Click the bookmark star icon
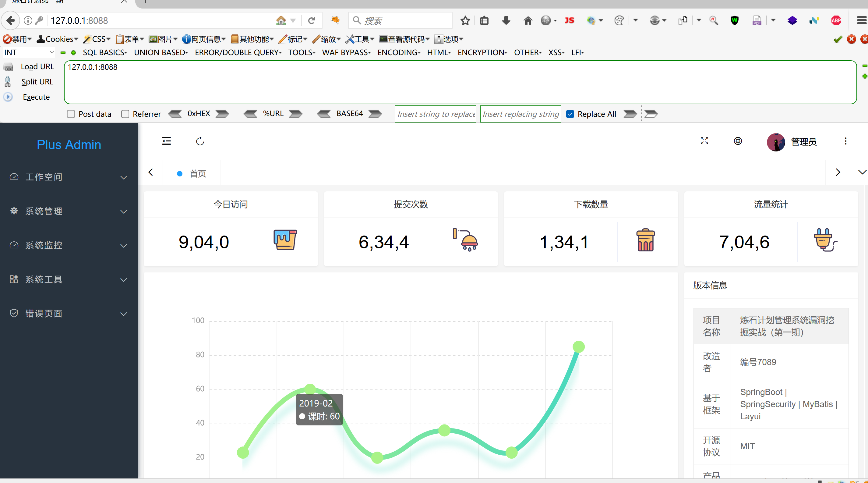The width and height of the screenshot is (868, 483). pos(465,20)
